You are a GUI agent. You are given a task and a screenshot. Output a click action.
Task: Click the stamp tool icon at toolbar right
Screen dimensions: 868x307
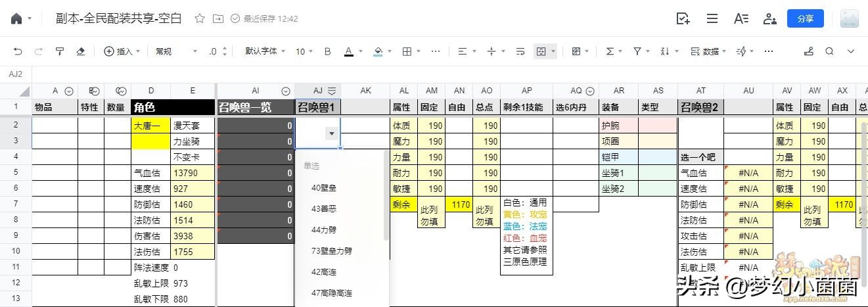click(809, 51)
